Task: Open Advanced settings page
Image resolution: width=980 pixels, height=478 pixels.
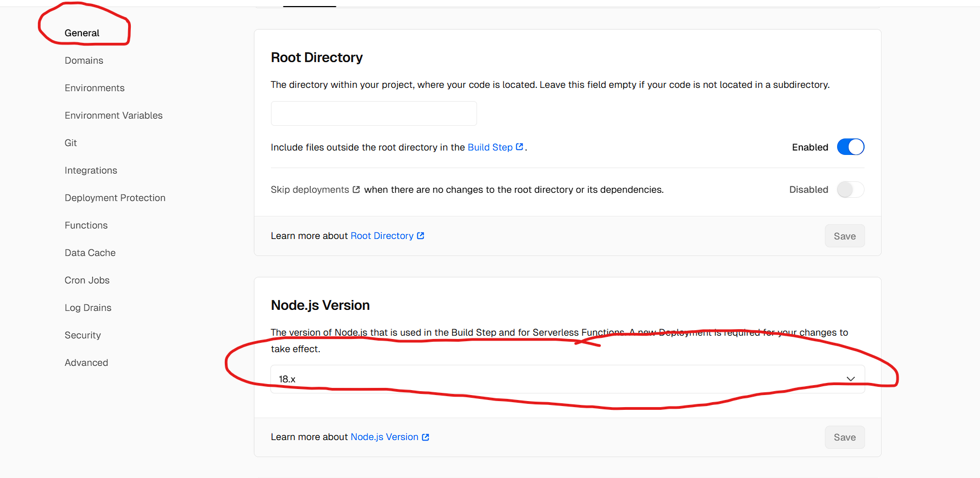Action: tap(86, 363)
